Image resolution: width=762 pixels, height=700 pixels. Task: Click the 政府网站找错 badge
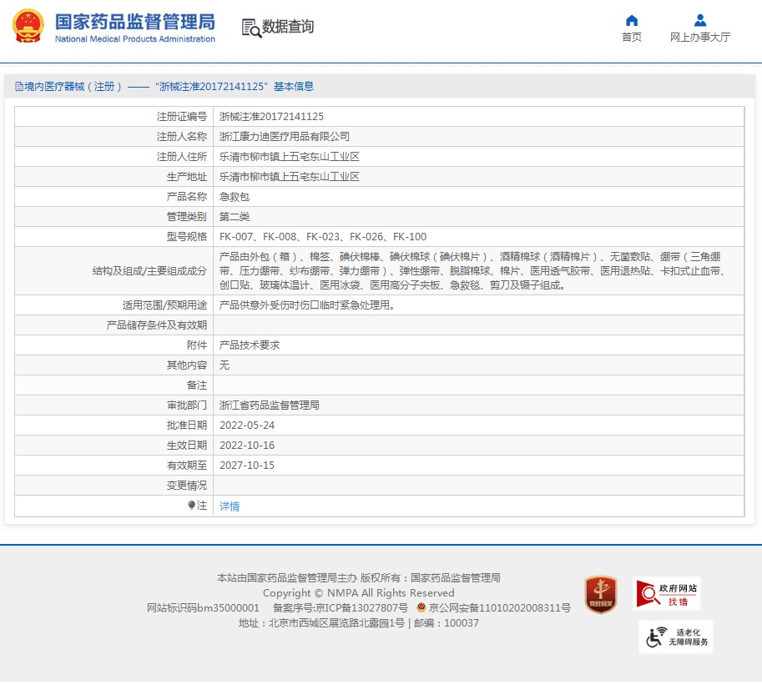point(667,593)
